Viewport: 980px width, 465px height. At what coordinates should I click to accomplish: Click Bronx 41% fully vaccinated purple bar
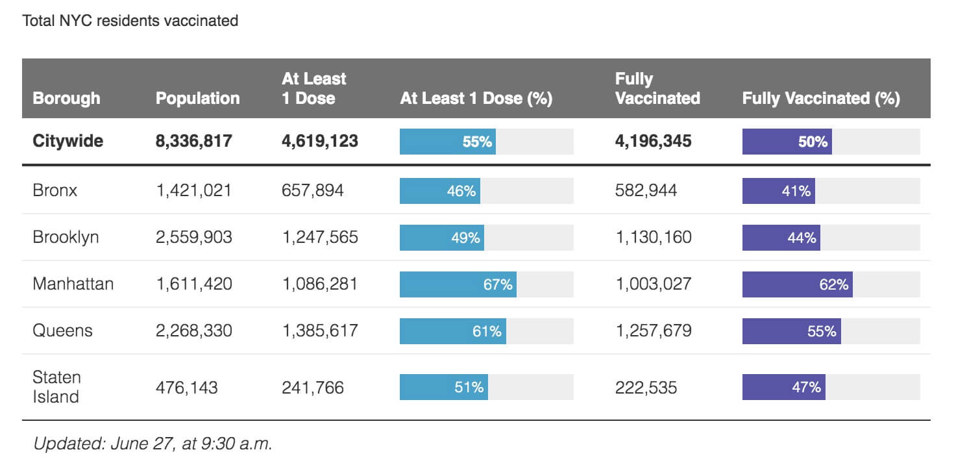[x=779, y=191]
